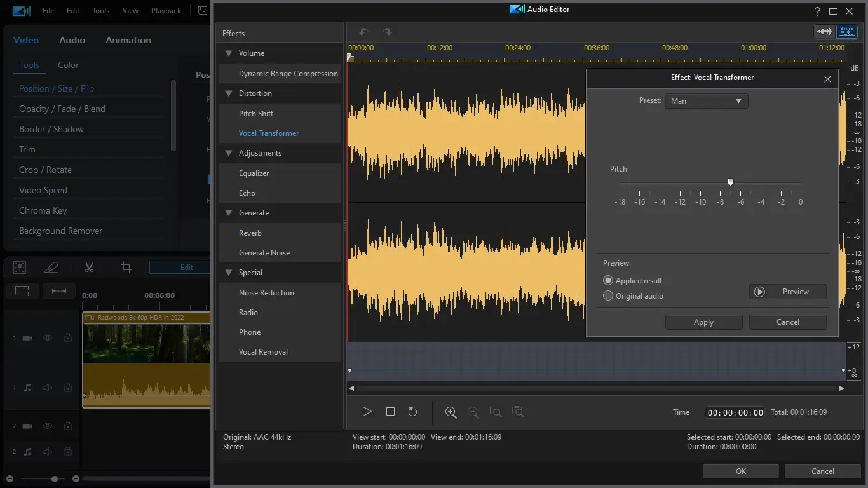The height and width of the screenshot is (488, 868).
Task: Click the undo arrow icon
Action: click(363, 32)
